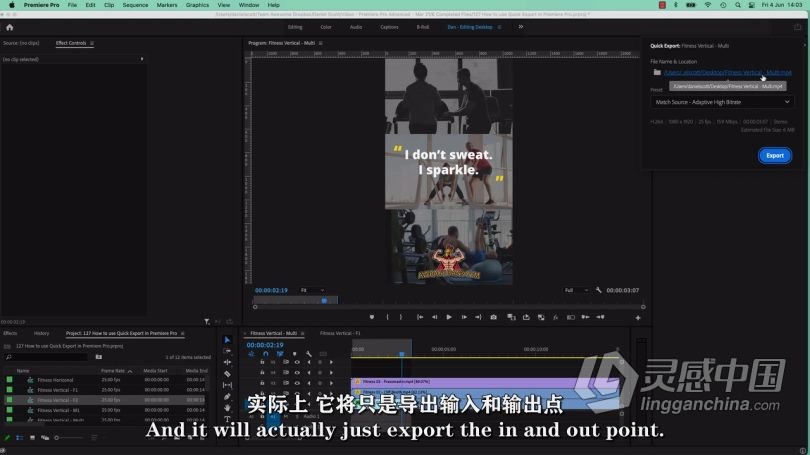Go to Out point button
Image resolution: width=810 pixels, height=455 pixels.
click(478, 317)
